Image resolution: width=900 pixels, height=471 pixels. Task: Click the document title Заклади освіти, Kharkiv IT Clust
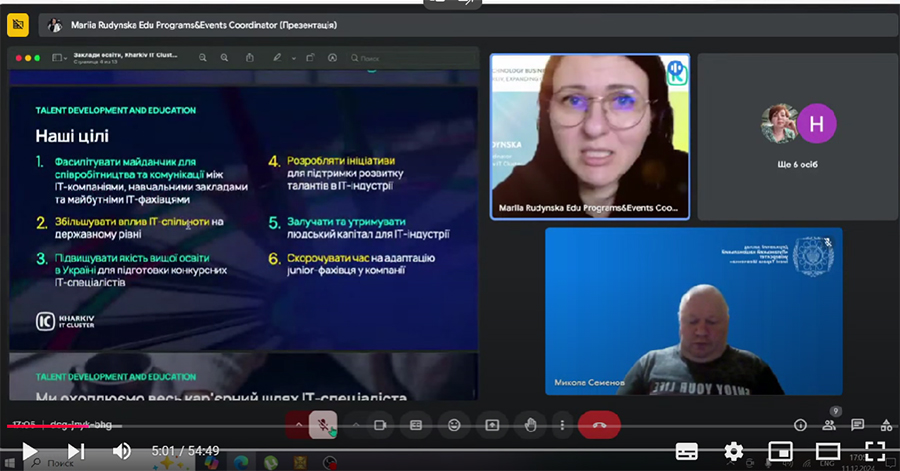[x=125, y=55]
